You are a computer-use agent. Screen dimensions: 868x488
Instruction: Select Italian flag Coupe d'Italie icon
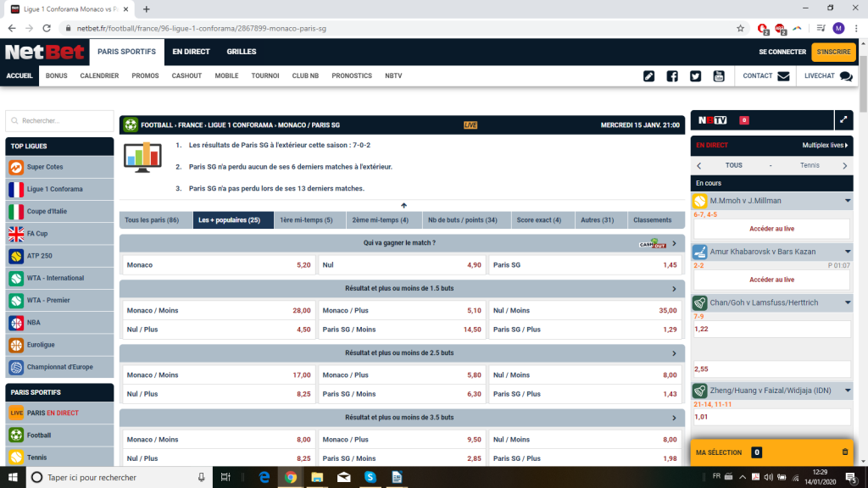16,211
